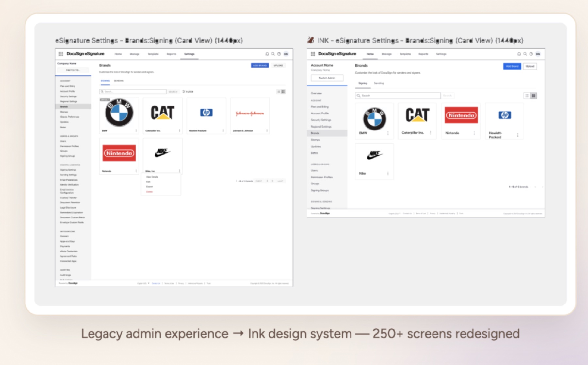The width and height of the screenshot is (588, 365).
Task: Click the Upload button in the INK screen
Action: [x=530, y=66]
